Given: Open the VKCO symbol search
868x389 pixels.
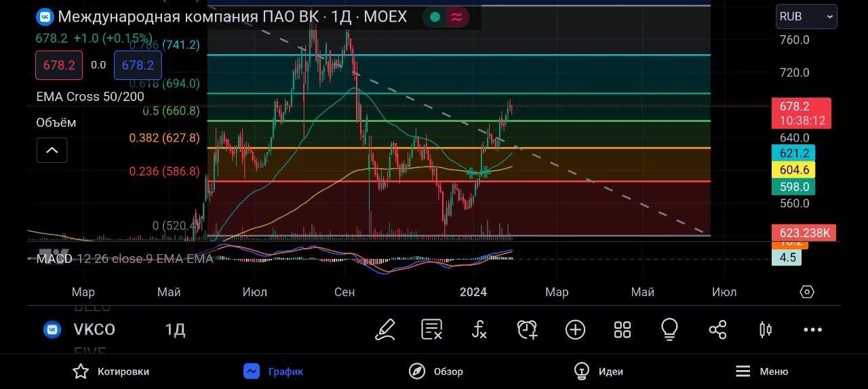Looking at the screenshot, I should point(94,330).
